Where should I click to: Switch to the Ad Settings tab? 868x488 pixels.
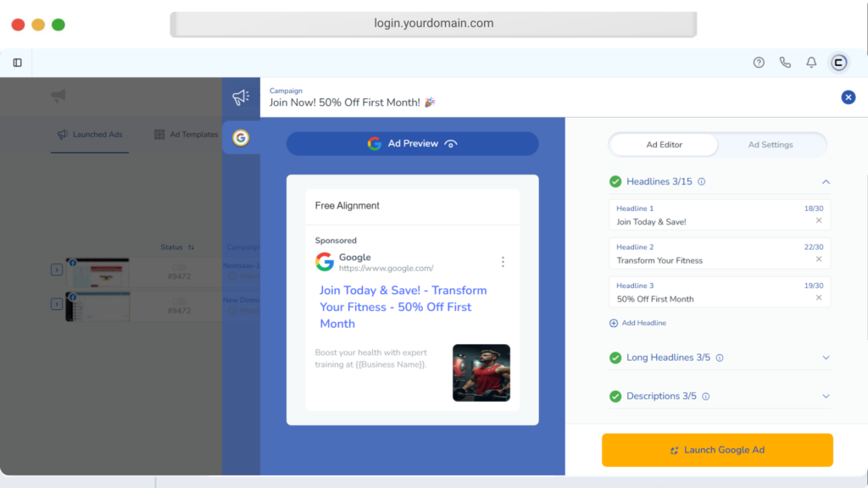(x=770, y=145)
